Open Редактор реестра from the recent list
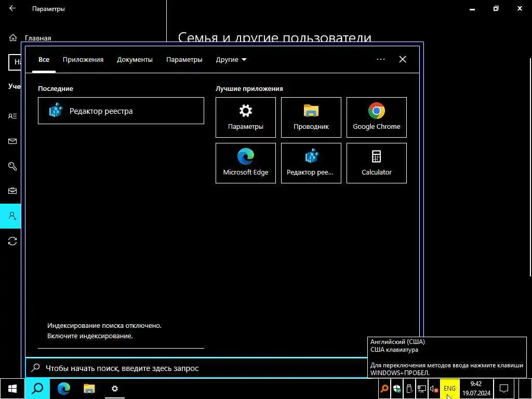The image size is (532, 399). point(121,111)
